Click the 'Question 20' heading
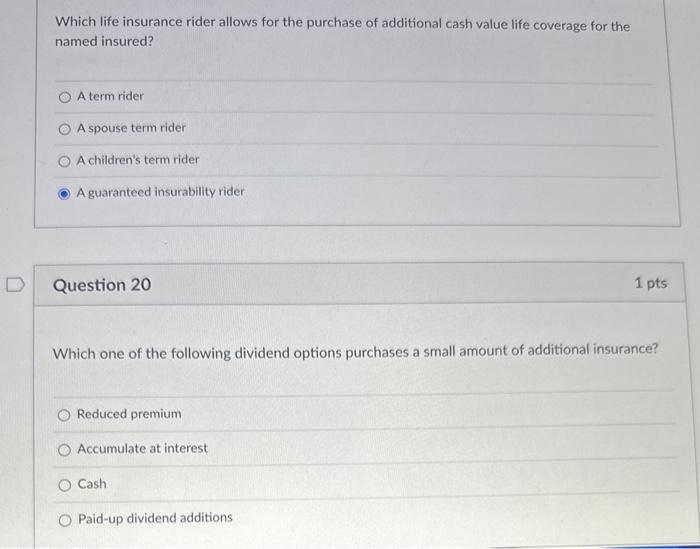 [102, 285]
